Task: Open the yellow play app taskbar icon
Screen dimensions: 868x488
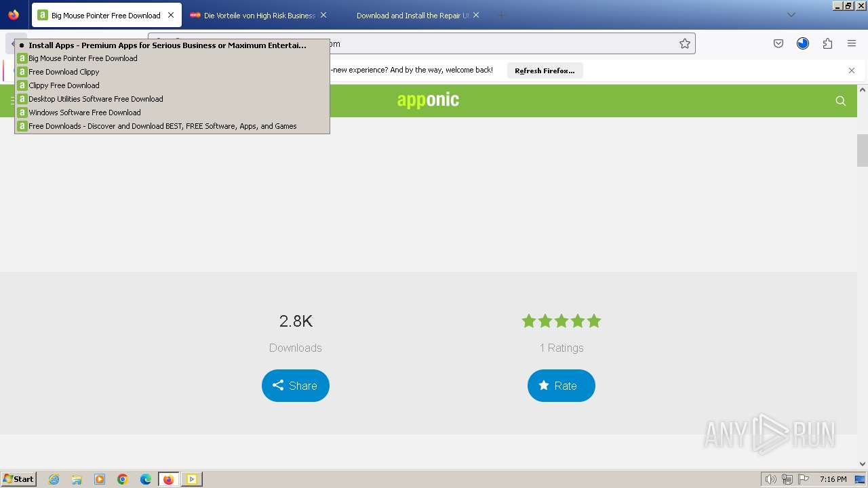Action: [192, 479]
